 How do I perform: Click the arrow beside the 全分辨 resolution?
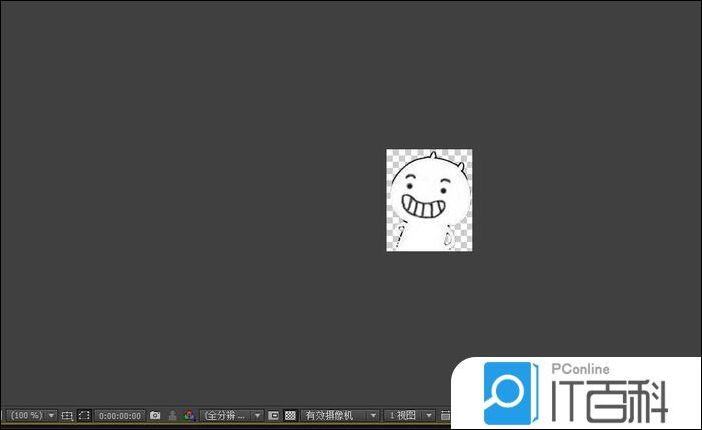coord(257,415)
